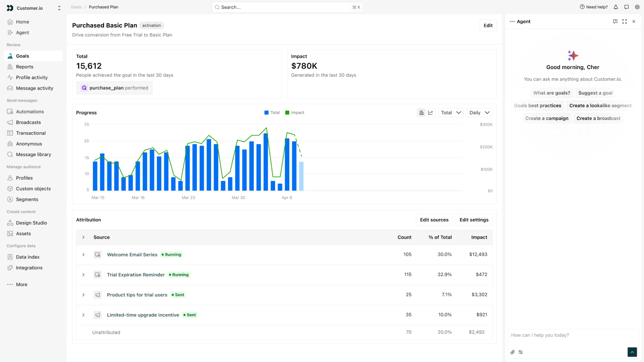Select 'Suggest a goal' suggestion
This screenshot has width=644, height=362.
(x=595, y=93)
